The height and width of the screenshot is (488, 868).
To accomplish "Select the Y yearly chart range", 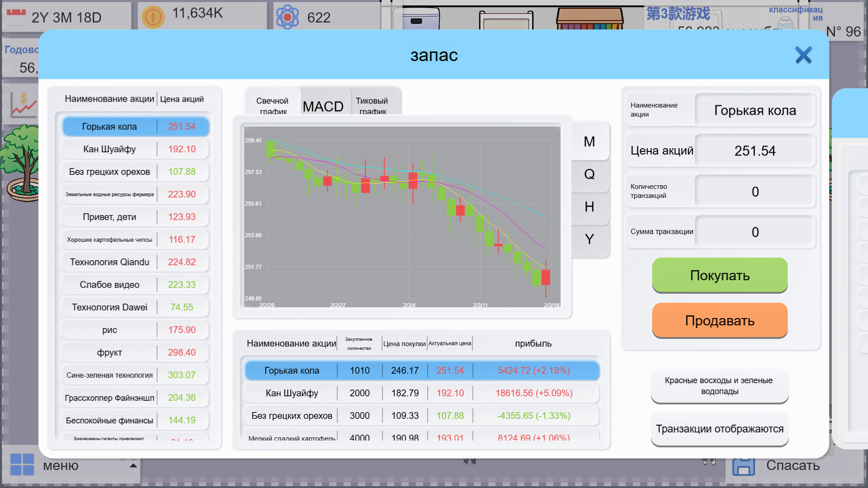I will [589, 239].
